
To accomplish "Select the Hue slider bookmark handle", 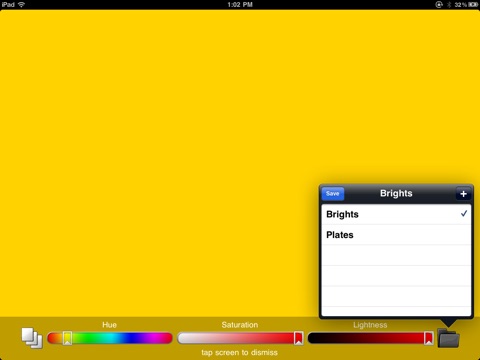I will [x=67, y=338].
